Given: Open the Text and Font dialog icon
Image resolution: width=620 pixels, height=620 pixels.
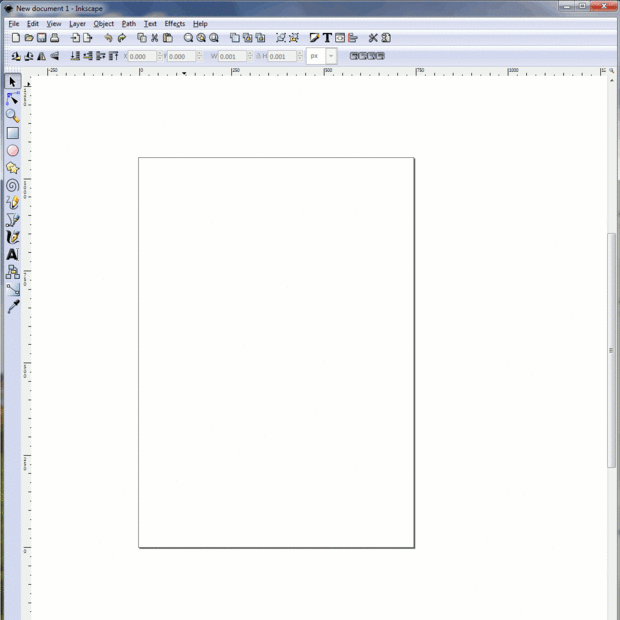Looking at the screenshot, I should tap(327, 38).
